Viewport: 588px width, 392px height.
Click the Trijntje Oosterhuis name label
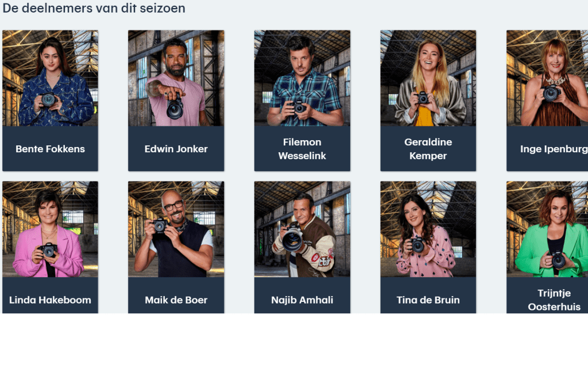(554, 300)
